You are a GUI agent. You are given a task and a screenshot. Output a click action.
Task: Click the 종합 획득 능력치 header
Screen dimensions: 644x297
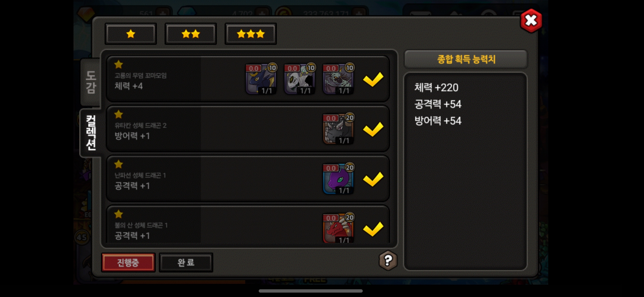coord(466,59)
